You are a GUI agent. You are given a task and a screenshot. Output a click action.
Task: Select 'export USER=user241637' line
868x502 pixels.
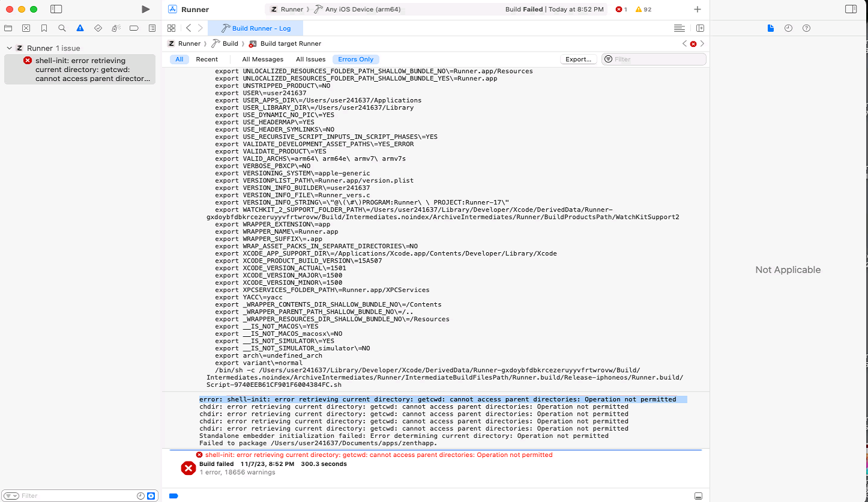[261, 93]
